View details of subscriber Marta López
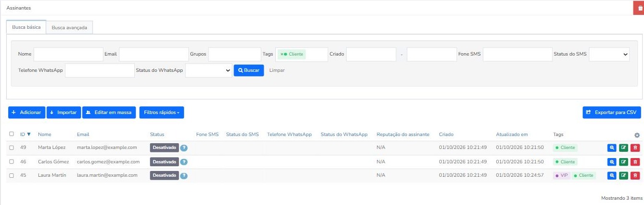This screenshot has width=644, height=205. pos(611,148)
